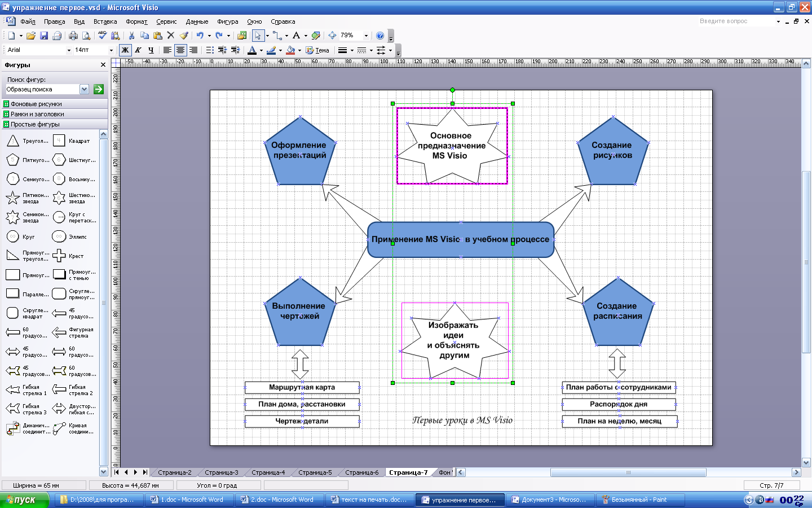
Task: Center-align the text
Action: click(x=180, y=50)
